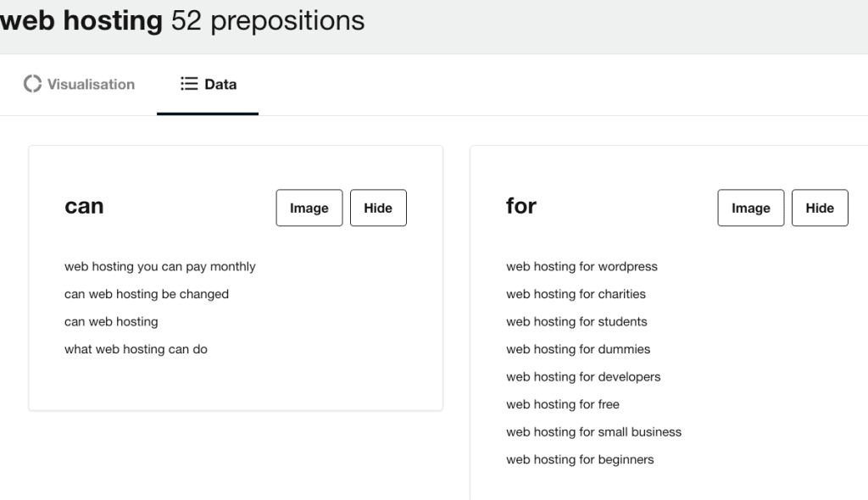
Task: Click 'web hosting for charities'
Action: coord(576,294)
